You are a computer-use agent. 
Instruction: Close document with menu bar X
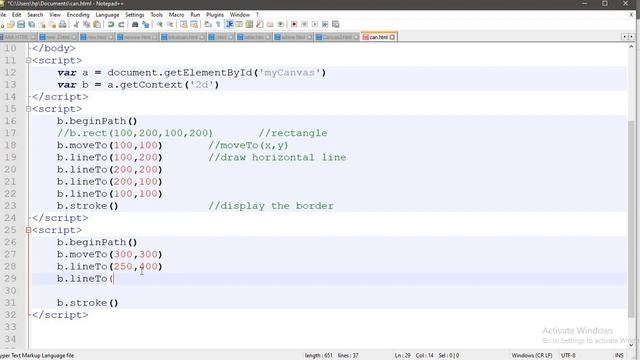click(x=631, y=15)
